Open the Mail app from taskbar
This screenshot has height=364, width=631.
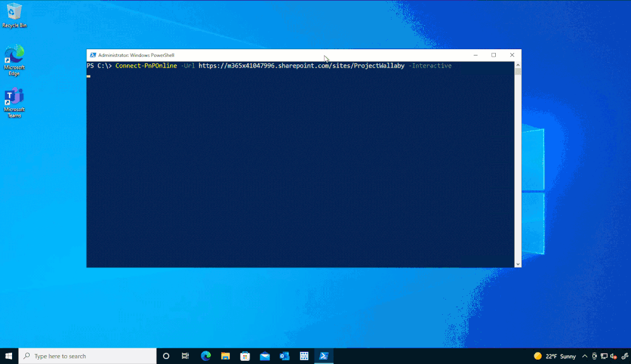click(265, 356)
